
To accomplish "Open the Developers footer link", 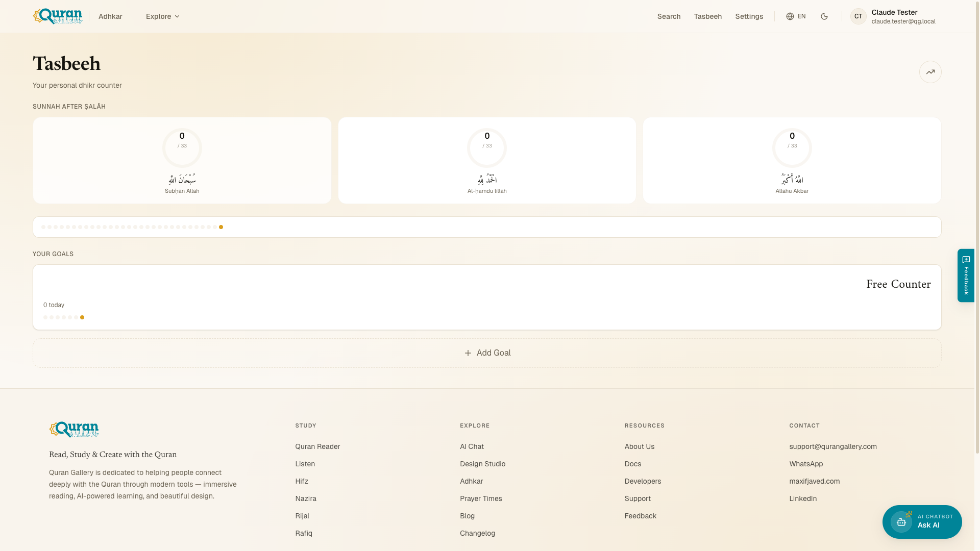I will tap(643, 481).
